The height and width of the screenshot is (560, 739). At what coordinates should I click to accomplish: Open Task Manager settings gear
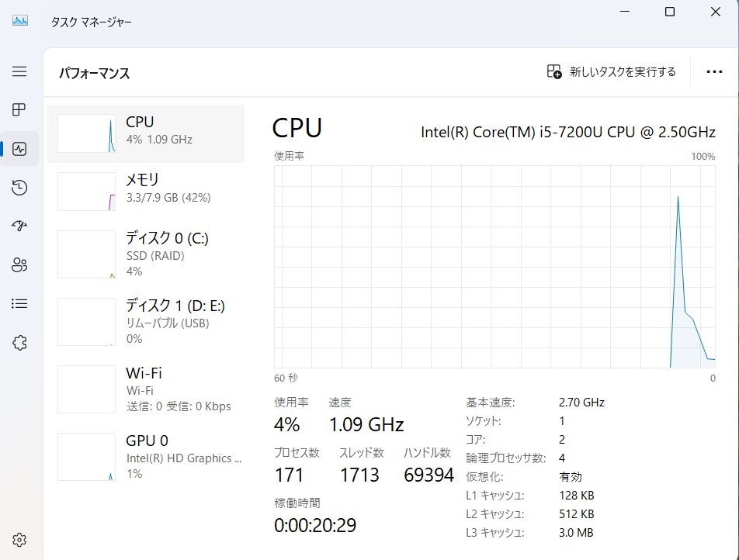[19, 540]
